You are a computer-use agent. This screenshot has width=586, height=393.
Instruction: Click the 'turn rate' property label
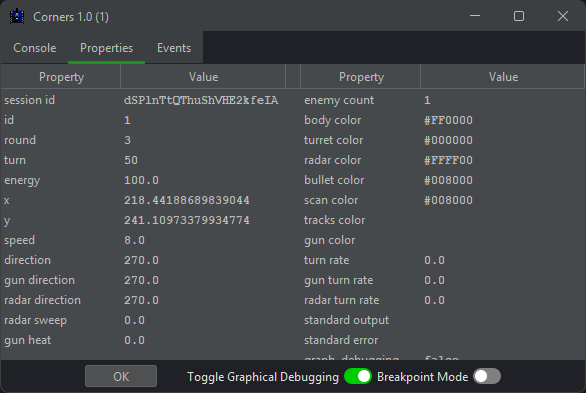[x=327, y=260]
